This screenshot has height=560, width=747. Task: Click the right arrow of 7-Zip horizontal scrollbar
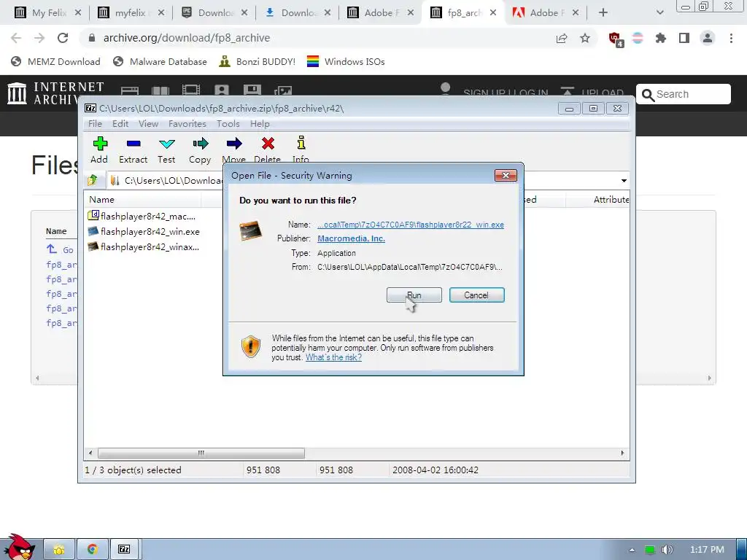click(x=622, y=453)
